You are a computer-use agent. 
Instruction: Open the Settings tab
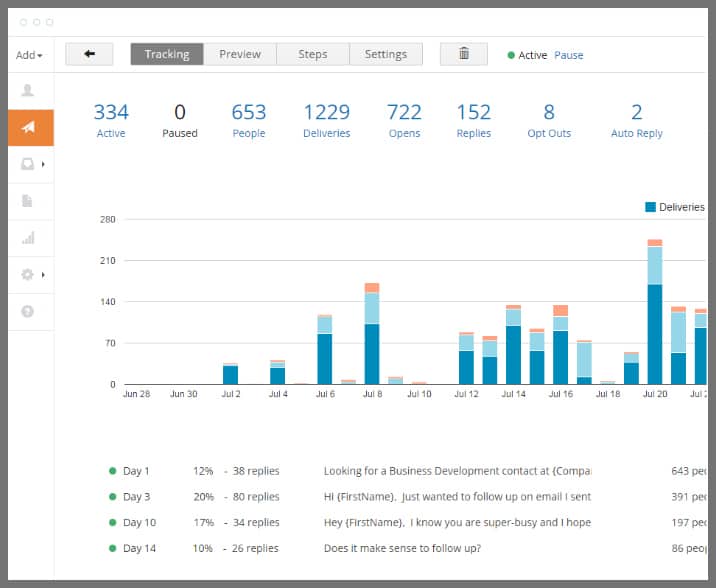click(x=385, y=54)
